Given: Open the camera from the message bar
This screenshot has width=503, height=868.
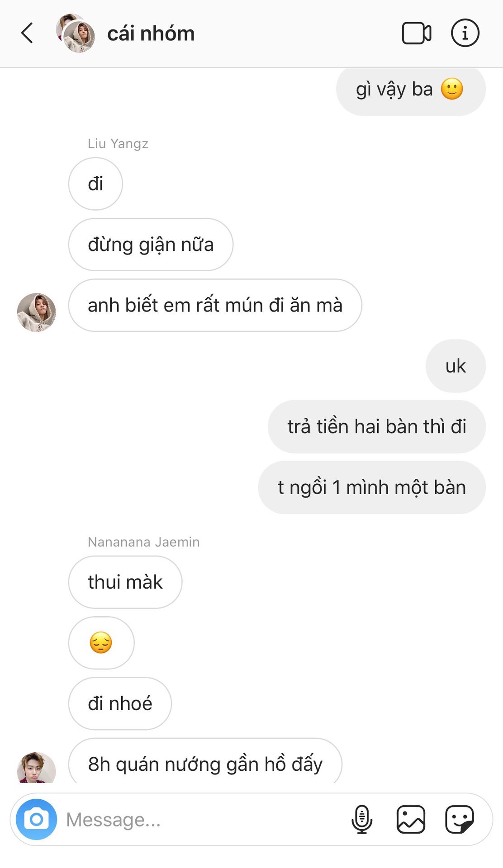Looking at the screenshot, I should coord(37,819).
